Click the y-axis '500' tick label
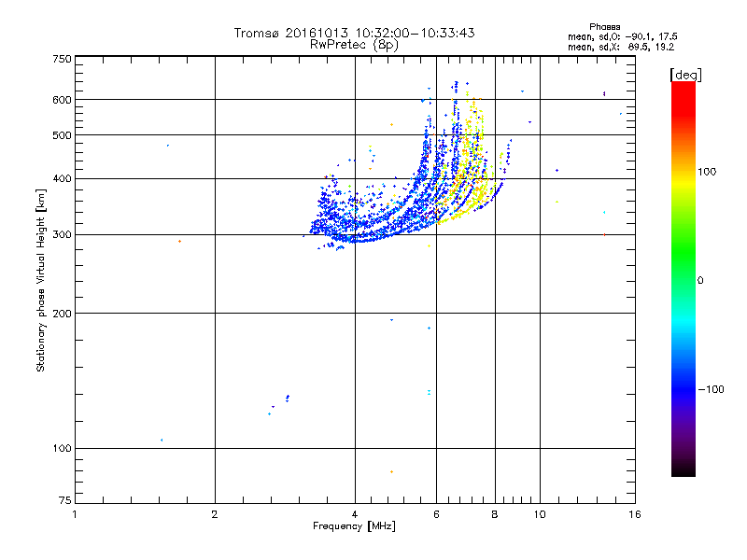747x560 pixels. pos(62,135)
